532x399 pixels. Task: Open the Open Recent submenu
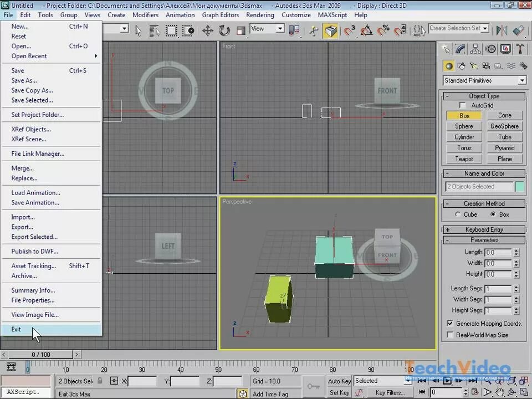[x=51, y=56]
